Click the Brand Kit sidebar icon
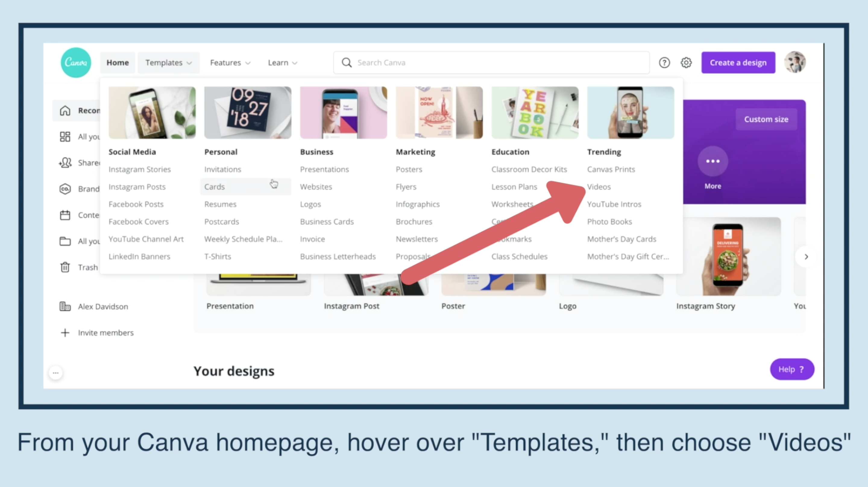 point(65,189)
